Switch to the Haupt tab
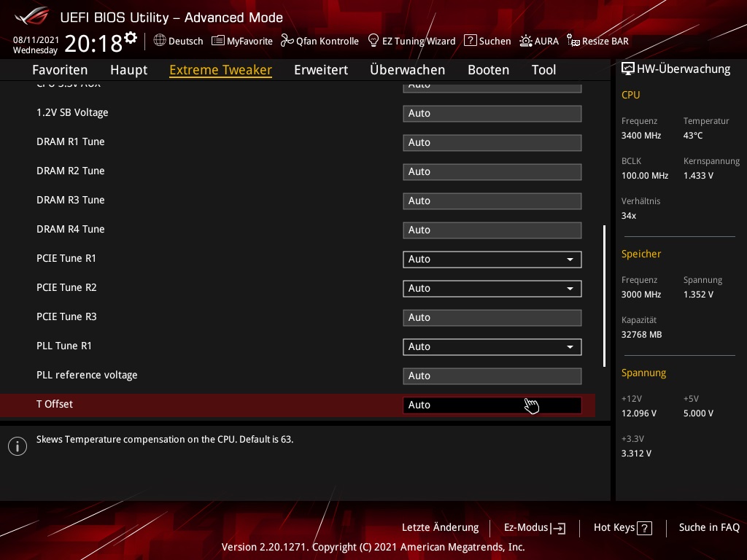 click(128, 69)
